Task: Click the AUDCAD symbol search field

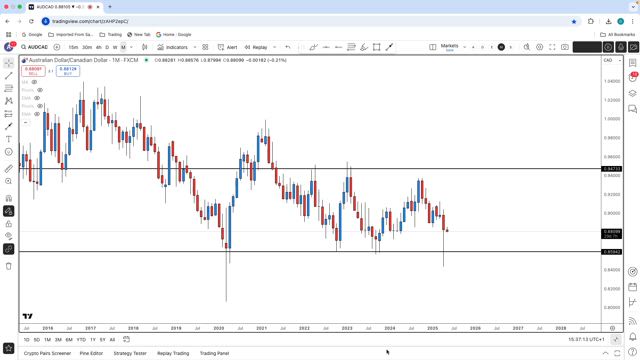Action: point(35,47)
